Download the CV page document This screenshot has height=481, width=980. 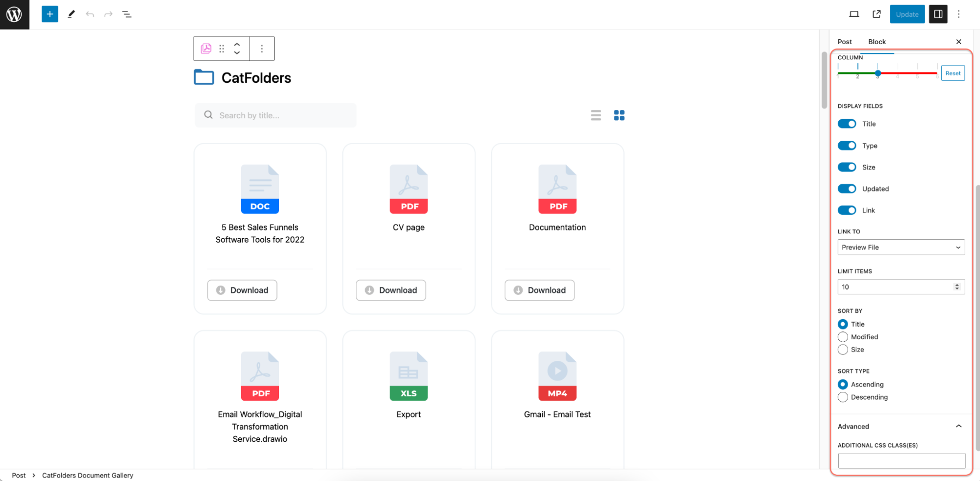tap(391, 290)
